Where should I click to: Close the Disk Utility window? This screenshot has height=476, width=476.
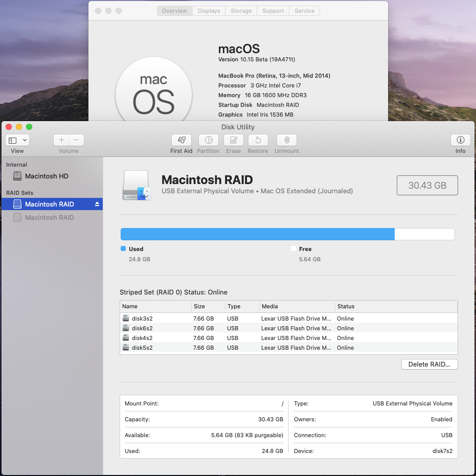9,127
